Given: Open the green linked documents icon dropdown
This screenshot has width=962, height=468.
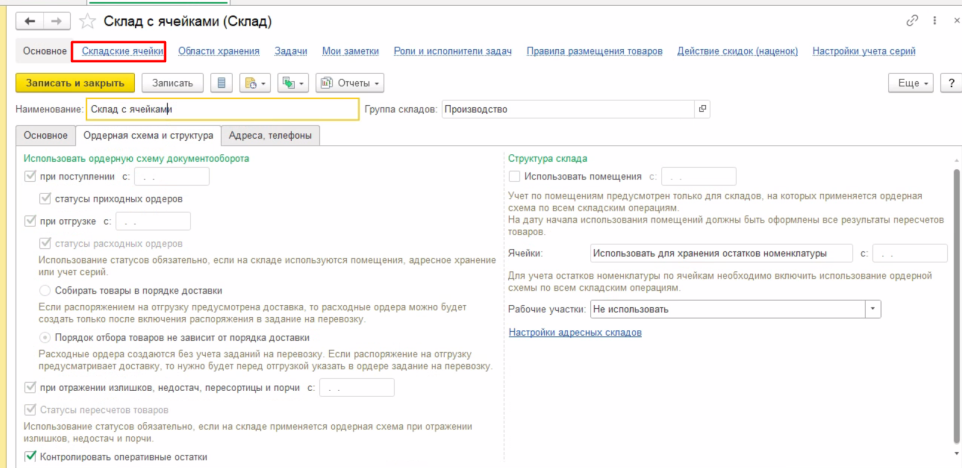Looking at the screenshot, I should (293, 83).
